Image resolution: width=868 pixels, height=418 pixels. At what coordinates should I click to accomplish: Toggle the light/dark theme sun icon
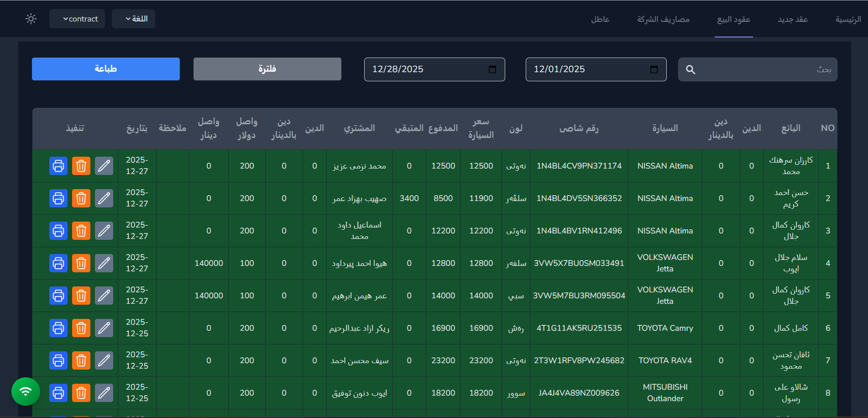(x=31, y=19)
